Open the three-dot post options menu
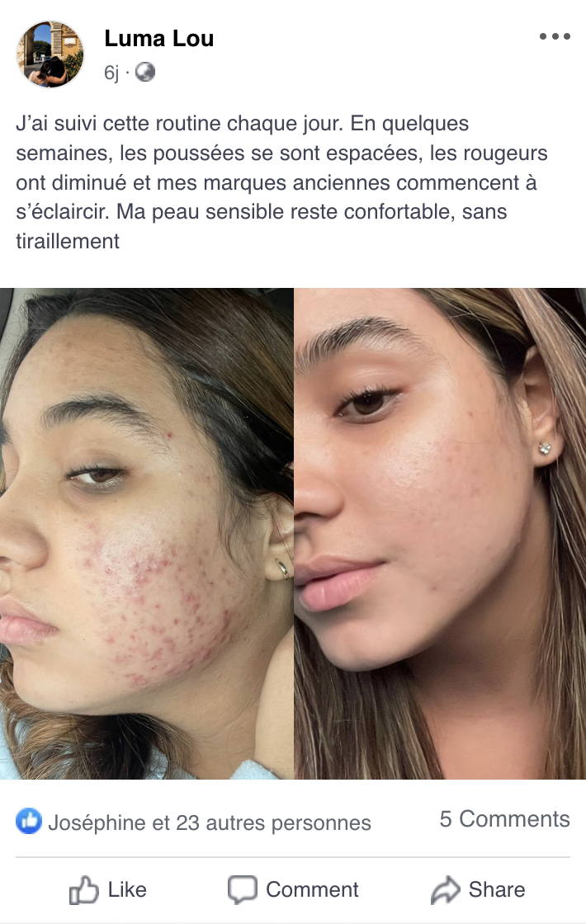Screen dimensions: 586x924 (x=554, y=36)
